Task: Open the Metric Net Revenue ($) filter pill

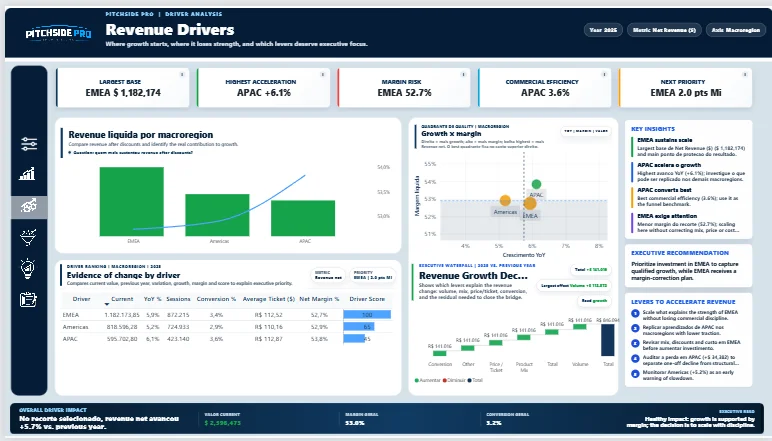Action: (664, 30)
